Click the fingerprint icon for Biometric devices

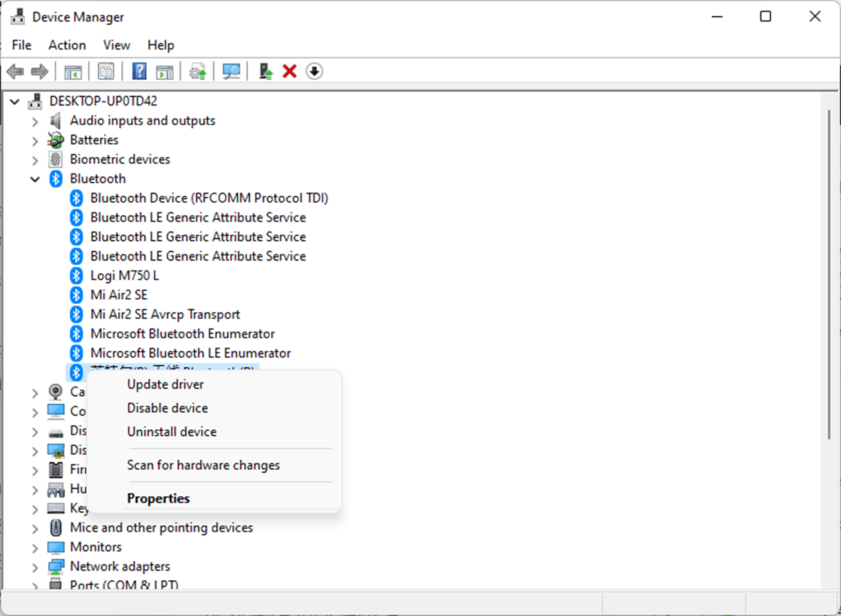pos(56,159)
